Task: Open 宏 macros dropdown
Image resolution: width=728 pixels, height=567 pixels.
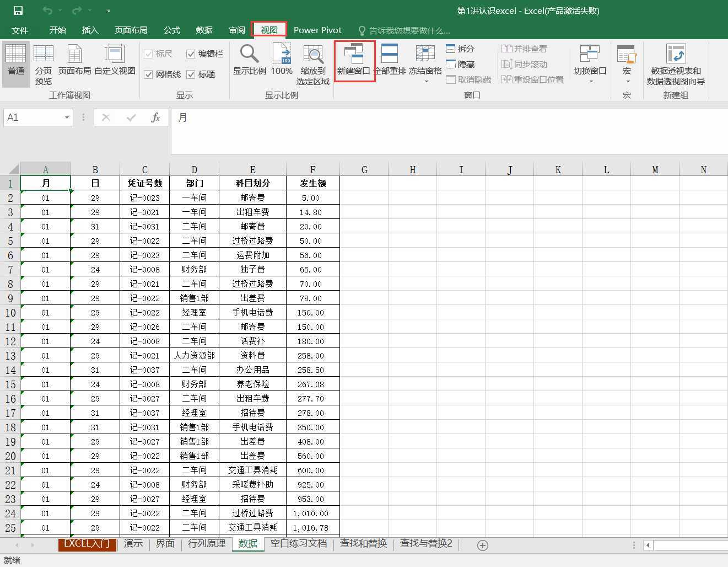Action: pyautogui.click(x=627, y=64)
